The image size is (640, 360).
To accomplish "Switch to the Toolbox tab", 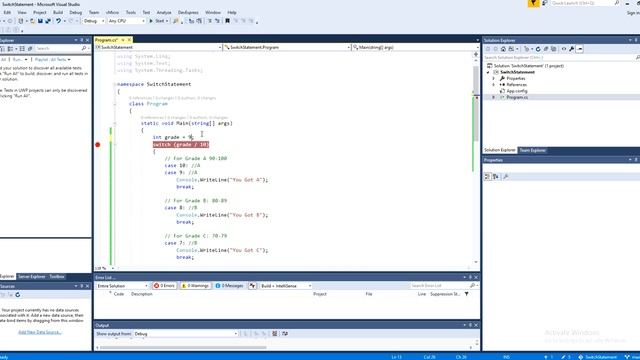I will [57, 277].
